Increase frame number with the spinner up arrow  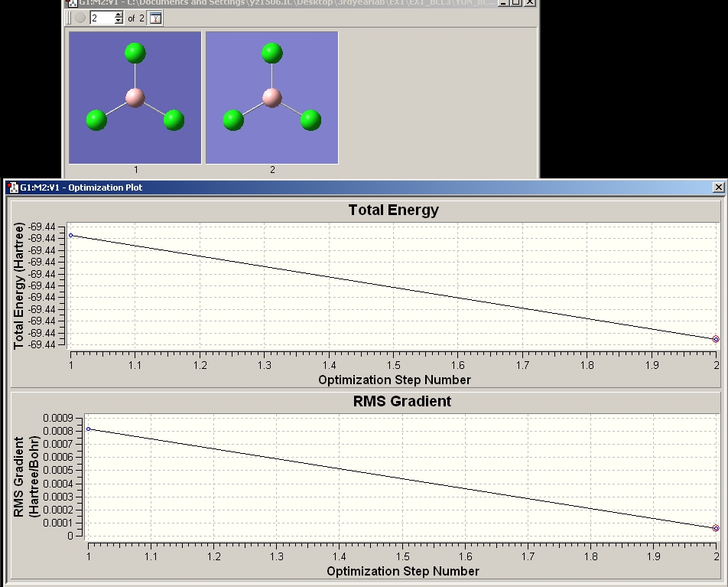pos(119,15)
